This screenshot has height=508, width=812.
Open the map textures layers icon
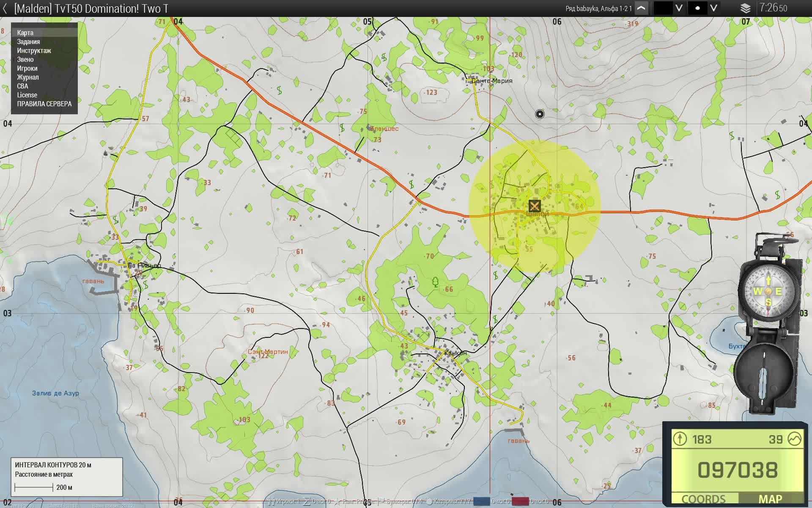745,8
